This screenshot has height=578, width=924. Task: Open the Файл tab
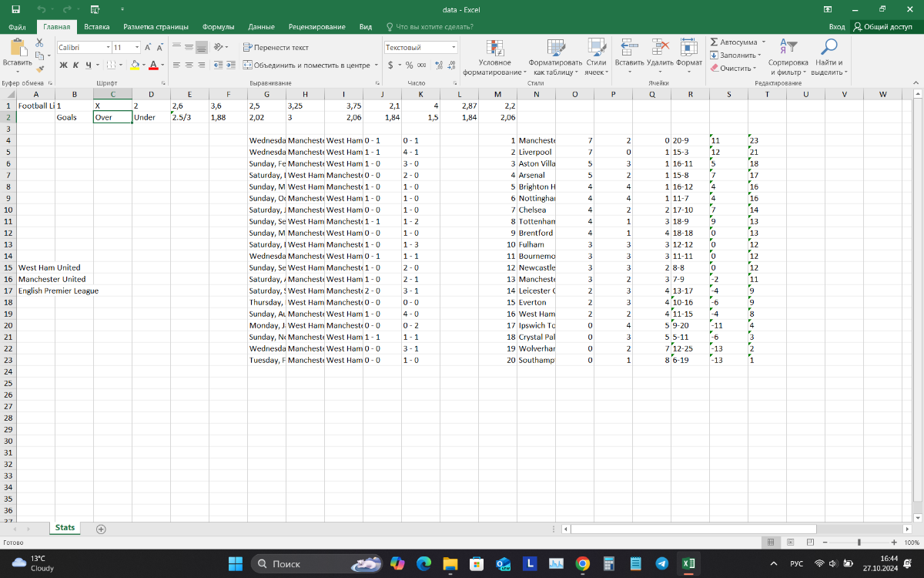coord(17,26)
